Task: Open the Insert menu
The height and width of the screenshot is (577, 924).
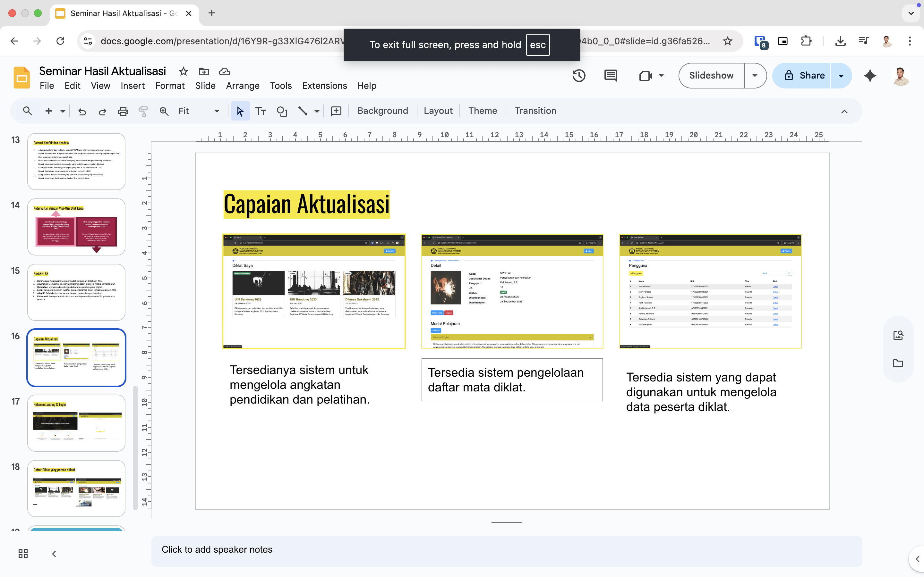Action: [x=133, y=86]
